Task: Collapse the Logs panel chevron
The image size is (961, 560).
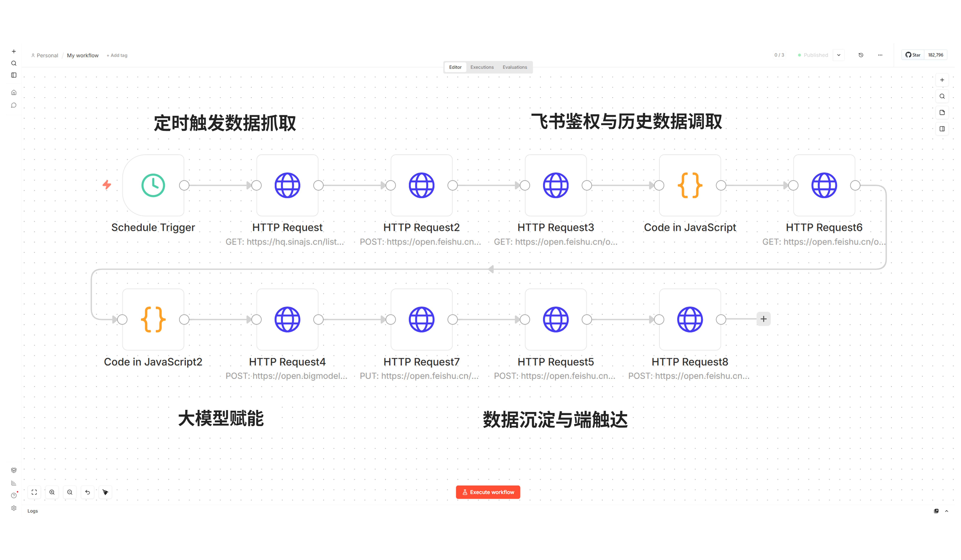Action: point(948,511)
